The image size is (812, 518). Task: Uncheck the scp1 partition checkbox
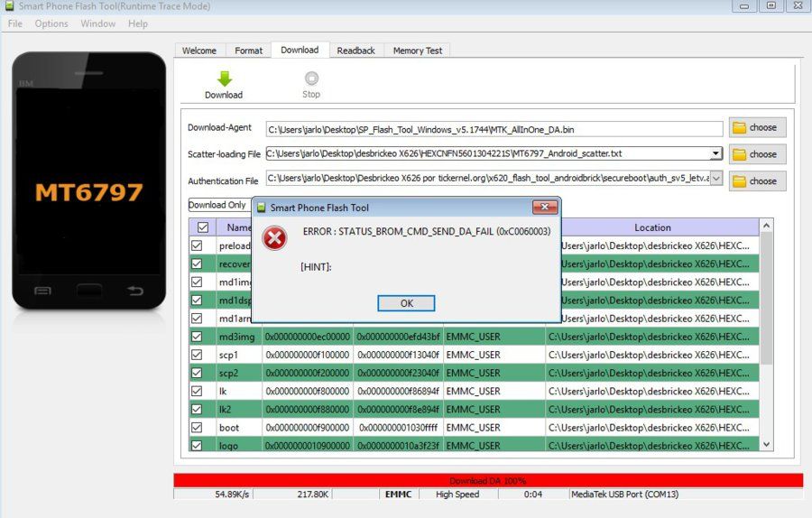click(x=197, y=355)
